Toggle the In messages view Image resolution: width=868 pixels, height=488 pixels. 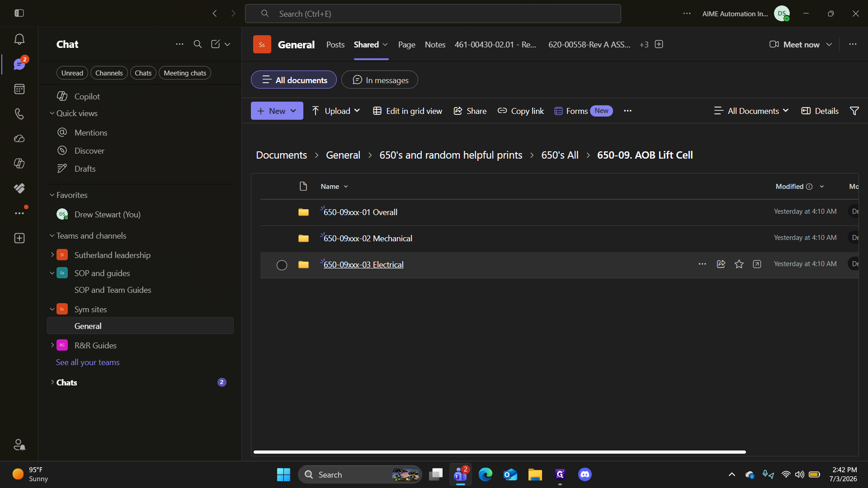(380, 80)
